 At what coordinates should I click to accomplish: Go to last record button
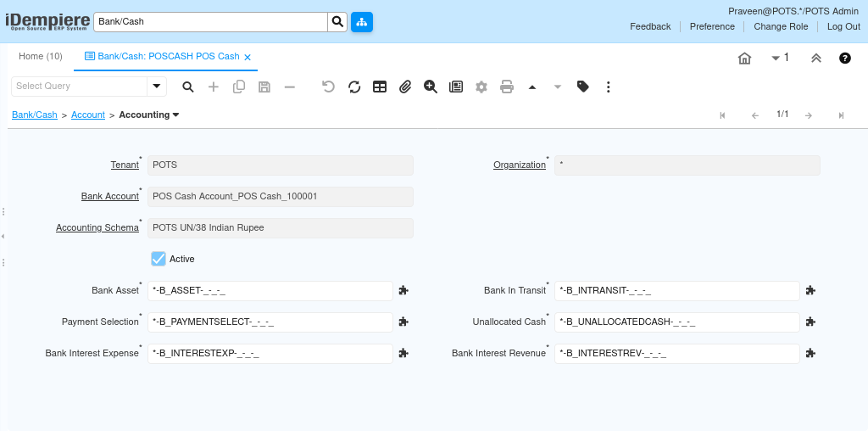tap(841, 115)
